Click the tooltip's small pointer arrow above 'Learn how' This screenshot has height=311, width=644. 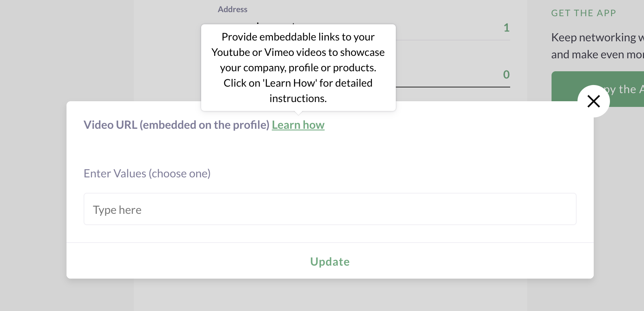point(298,113)
